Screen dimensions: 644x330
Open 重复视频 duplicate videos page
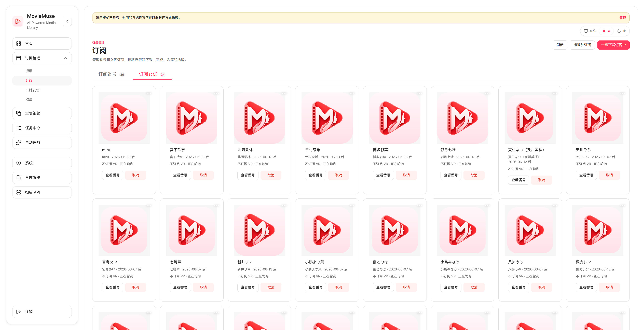pos(42,113)
